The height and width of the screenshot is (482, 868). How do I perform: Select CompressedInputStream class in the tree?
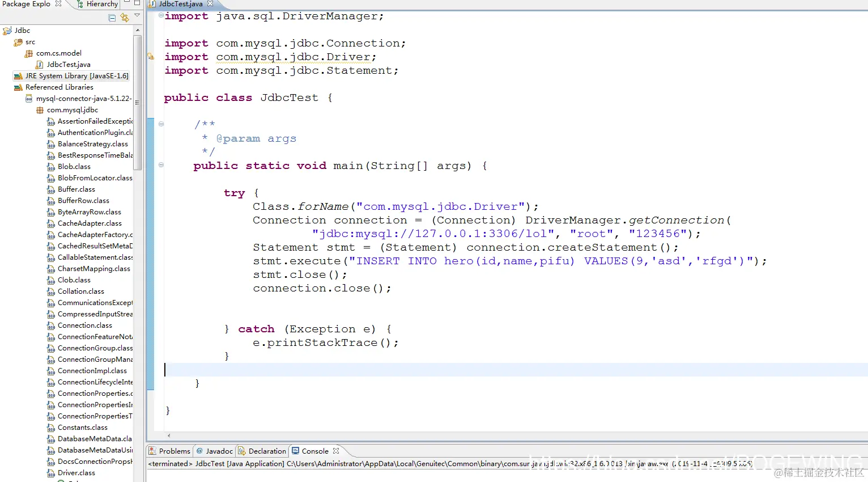coord(95,314)
